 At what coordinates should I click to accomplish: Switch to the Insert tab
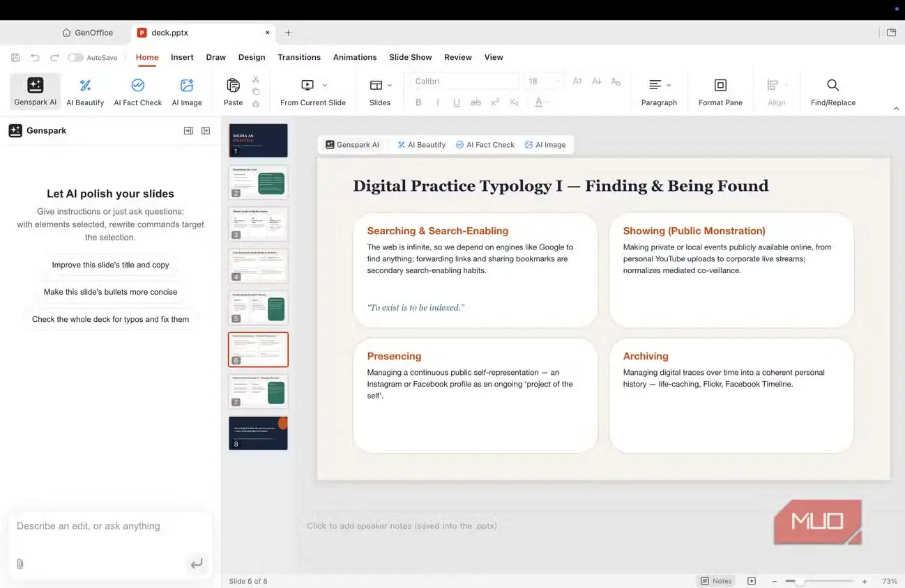(182, 57)
